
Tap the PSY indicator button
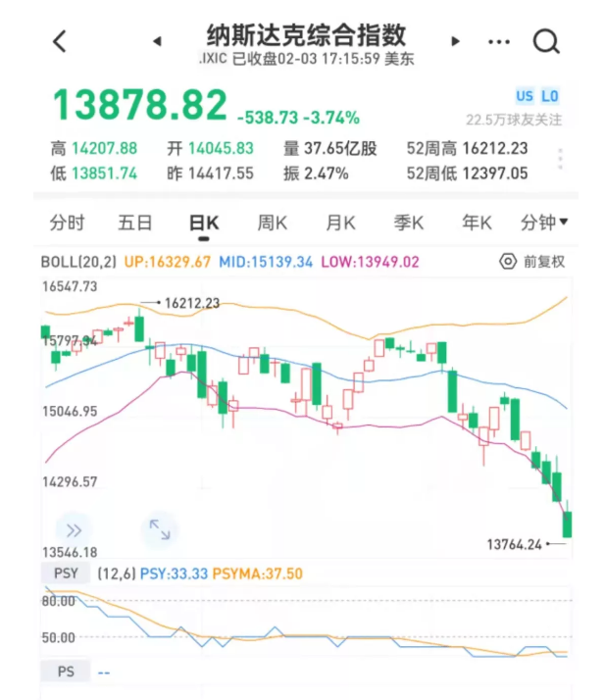(66, 574)
